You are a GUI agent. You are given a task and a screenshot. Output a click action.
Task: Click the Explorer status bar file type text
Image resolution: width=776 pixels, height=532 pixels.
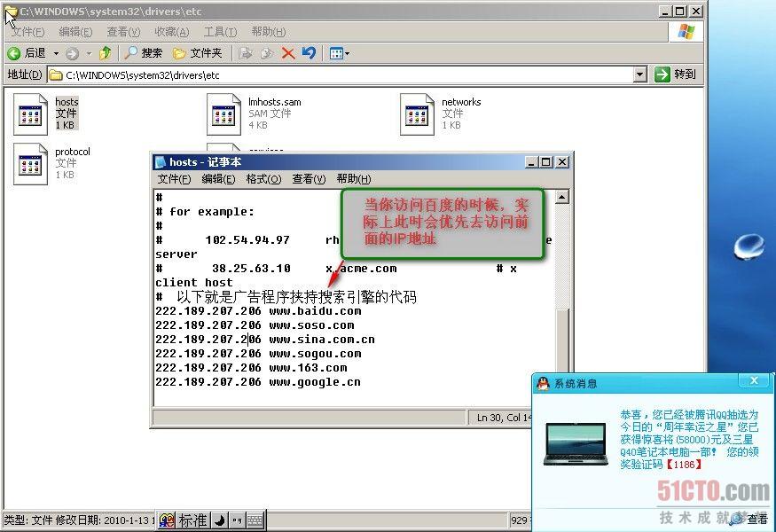(79, 520)
